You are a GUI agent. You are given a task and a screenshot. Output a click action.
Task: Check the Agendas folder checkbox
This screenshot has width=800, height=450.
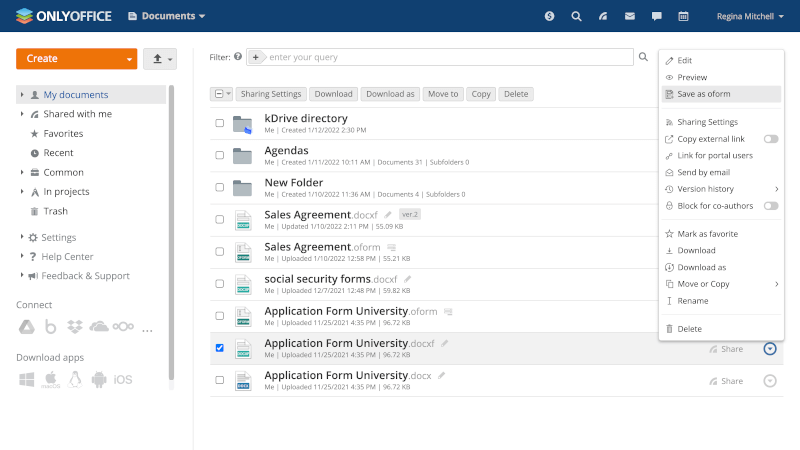(220, 156)
